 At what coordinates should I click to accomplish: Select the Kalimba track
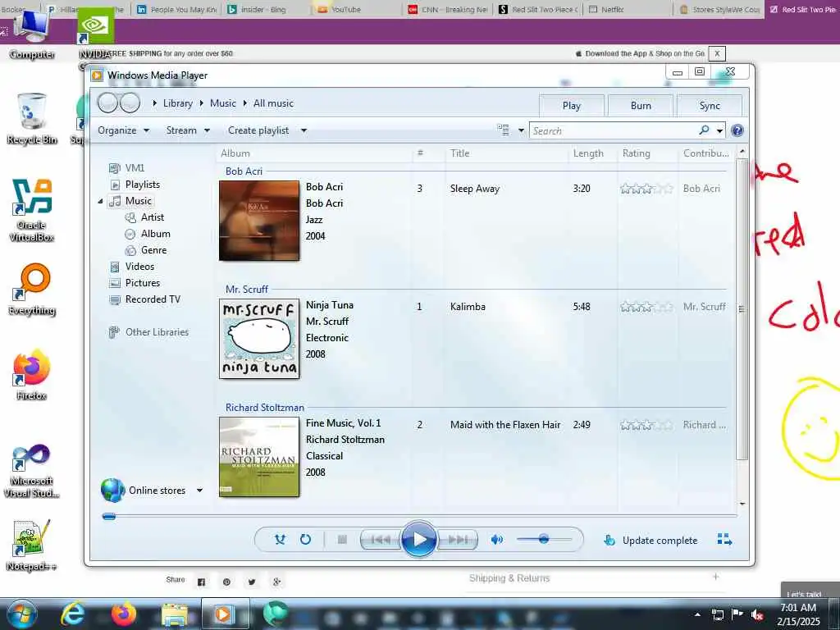(468, 307)
